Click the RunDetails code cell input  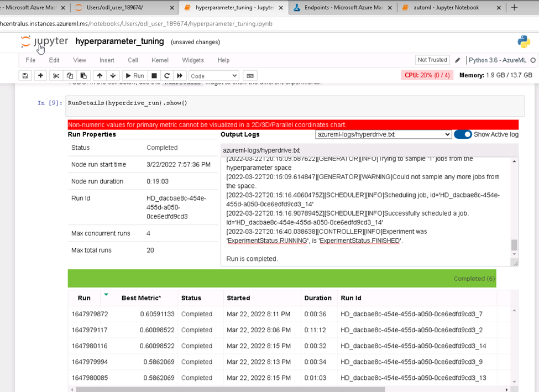pyautogui.click(x=295, y=106)
